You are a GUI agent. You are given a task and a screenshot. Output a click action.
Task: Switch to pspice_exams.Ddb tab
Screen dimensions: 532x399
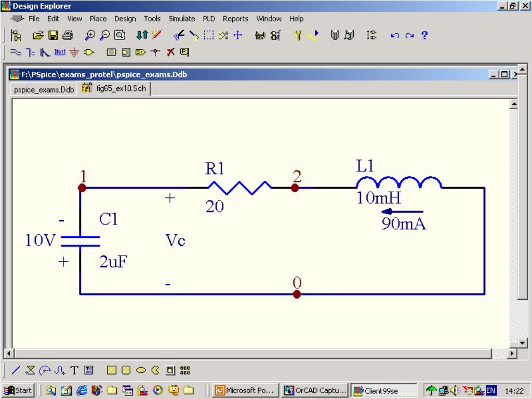[x=44, y=89]
